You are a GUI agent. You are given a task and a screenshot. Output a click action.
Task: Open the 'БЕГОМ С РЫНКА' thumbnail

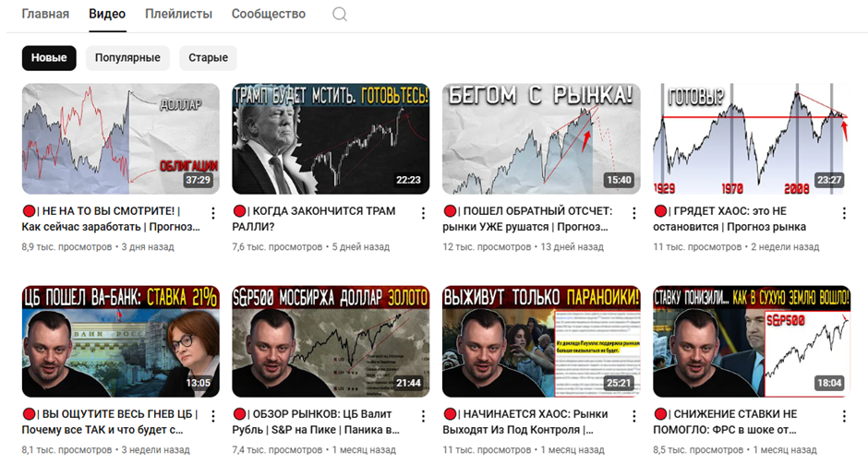coord(541,138)
